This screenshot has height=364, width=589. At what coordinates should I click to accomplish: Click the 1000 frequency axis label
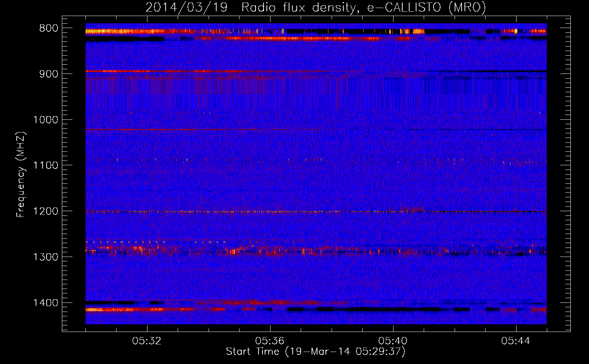click(46, 120)
